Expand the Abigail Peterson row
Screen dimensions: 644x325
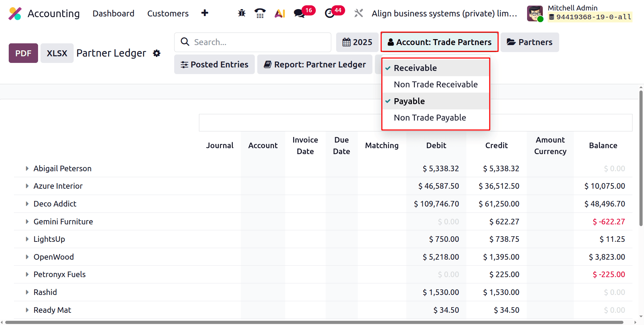tap(27, 168)
